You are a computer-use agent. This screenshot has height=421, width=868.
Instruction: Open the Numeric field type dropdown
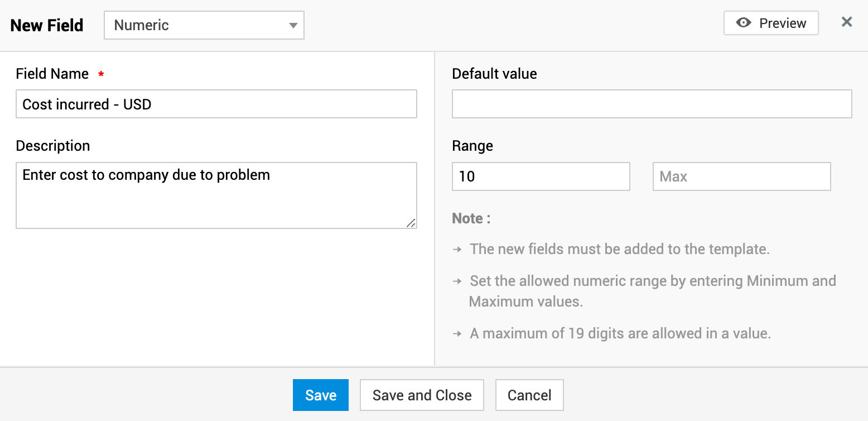pos(204,25)
